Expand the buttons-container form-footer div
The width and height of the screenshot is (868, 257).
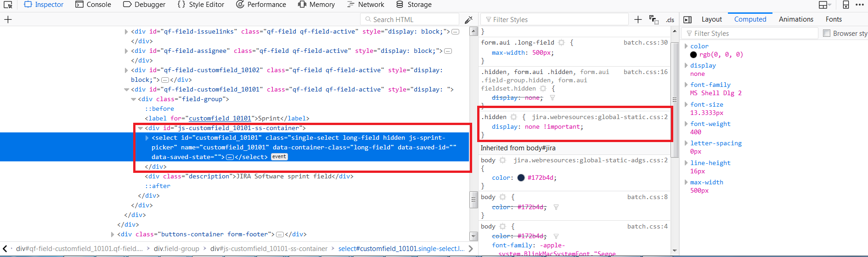click(x=113, y=234)
